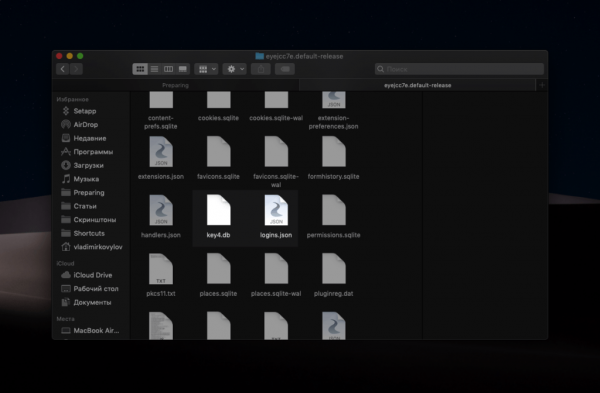Screen dimensions: 600x393
Task: Select the logins.json file
Action: tap(276, 217)
